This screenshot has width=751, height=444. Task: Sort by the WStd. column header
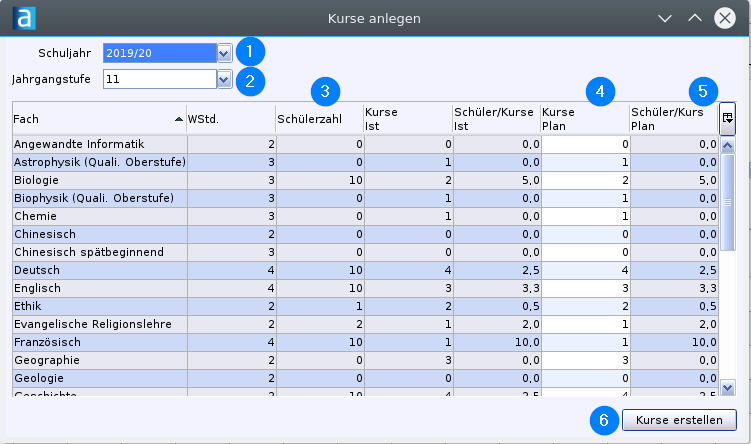click(231, 119)
